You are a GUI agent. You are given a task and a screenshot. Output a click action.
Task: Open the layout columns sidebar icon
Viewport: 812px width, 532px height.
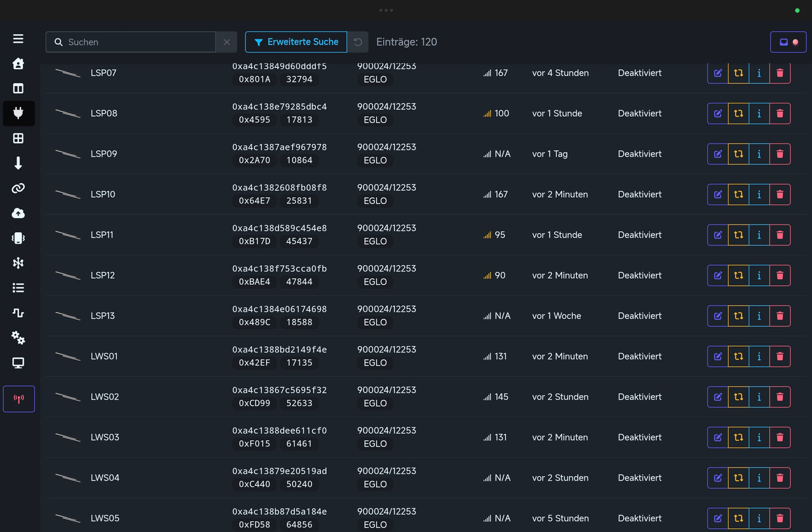18,88
